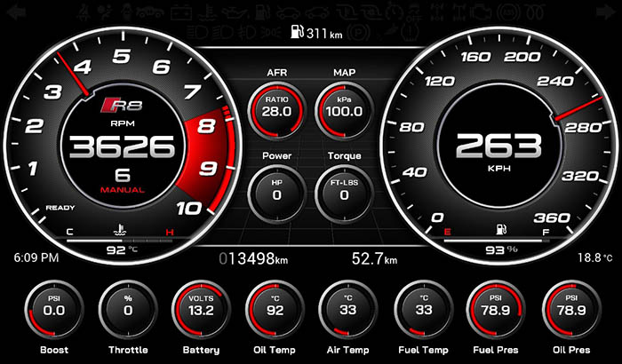
Task: Tap the Throttle percent gauge
Action: (x=128, y=309)
